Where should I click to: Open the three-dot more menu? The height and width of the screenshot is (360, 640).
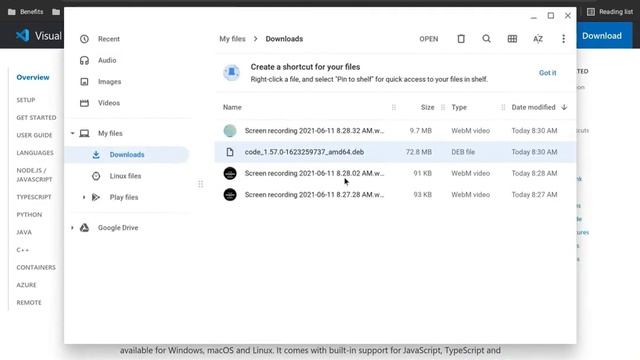click(564, 39)
